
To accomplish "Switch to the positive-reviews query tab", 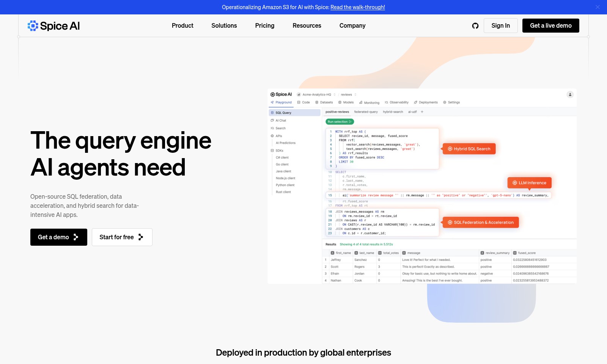I will (337, 112).
